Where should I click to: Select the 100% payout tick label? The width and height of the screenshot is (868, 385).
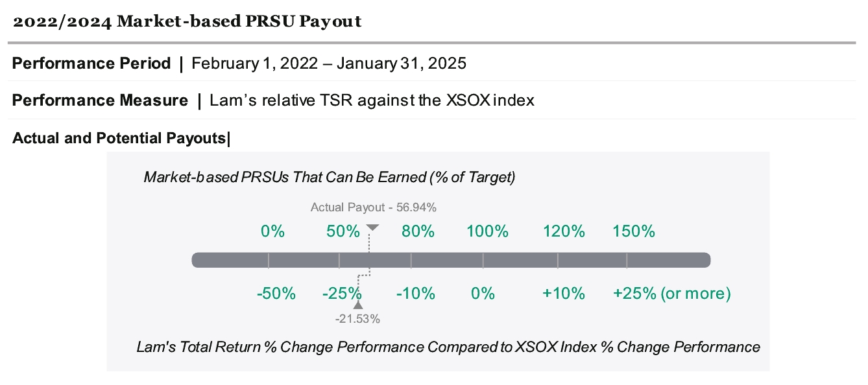[487, 231]
